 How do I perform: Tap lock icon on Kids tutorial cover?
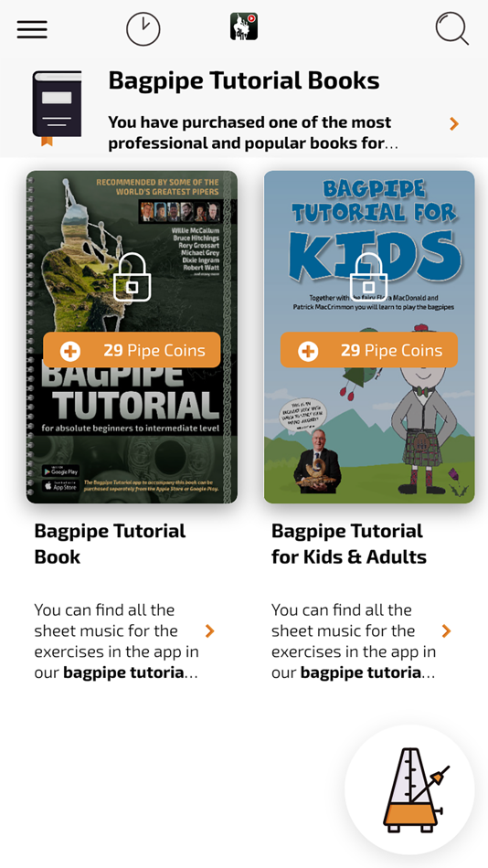(x=369, y=278)
